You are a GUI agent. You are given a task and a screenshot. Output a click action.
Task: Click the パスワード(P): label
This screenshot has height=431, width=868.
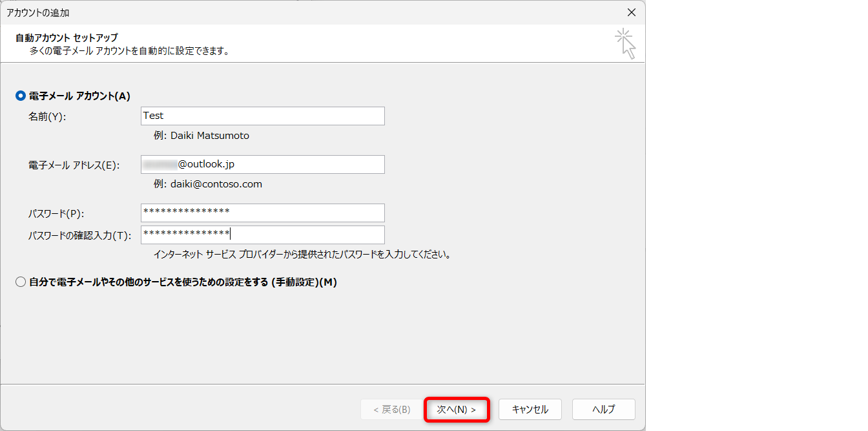click(56, 214)
